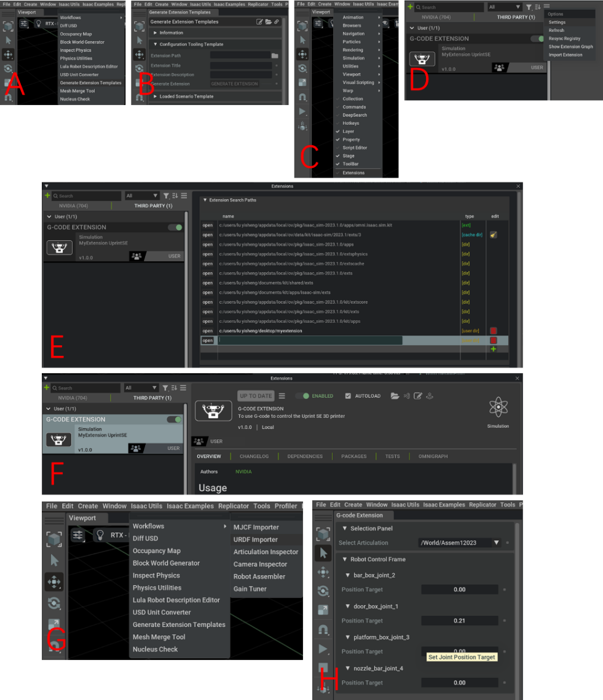
Task: Open the folder icon beside UP TO DATE
Action: [x=395, y=396]
